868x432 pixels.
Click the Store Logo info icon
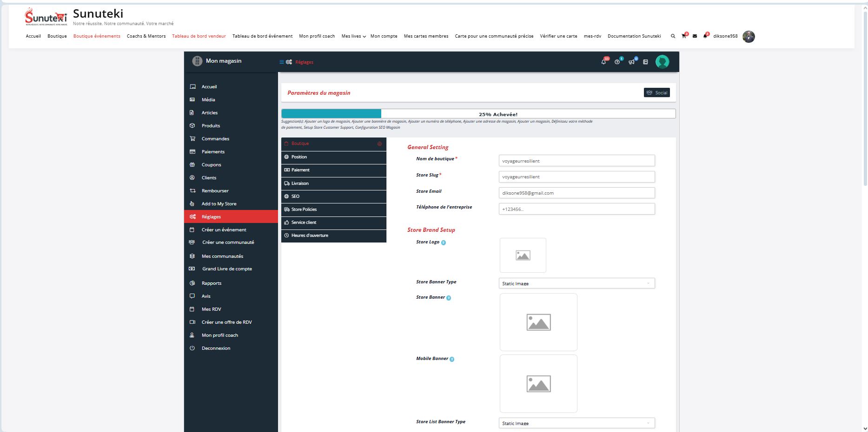tap(443, 242)
